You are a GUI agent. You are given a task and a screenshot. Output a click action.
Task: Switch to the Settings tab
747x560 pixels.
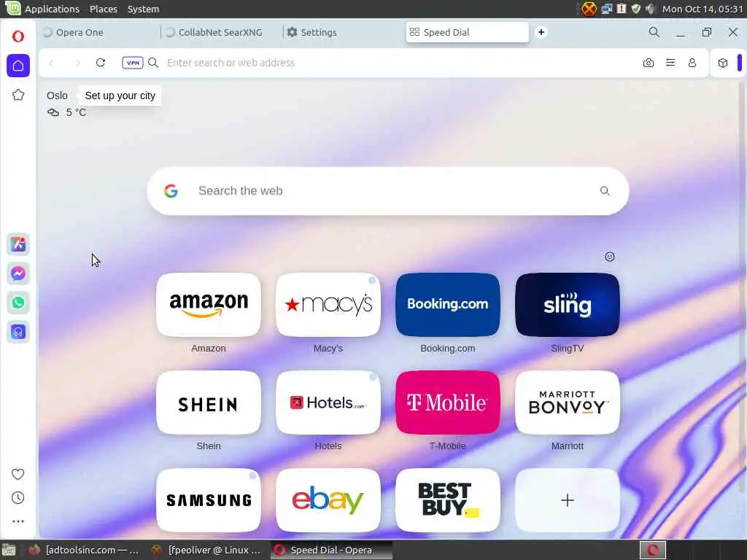point(343,32)
